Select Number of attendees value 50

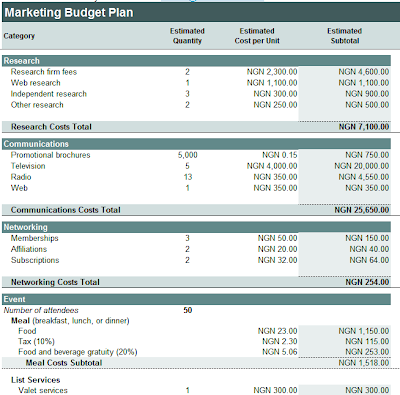pos(188,310)
